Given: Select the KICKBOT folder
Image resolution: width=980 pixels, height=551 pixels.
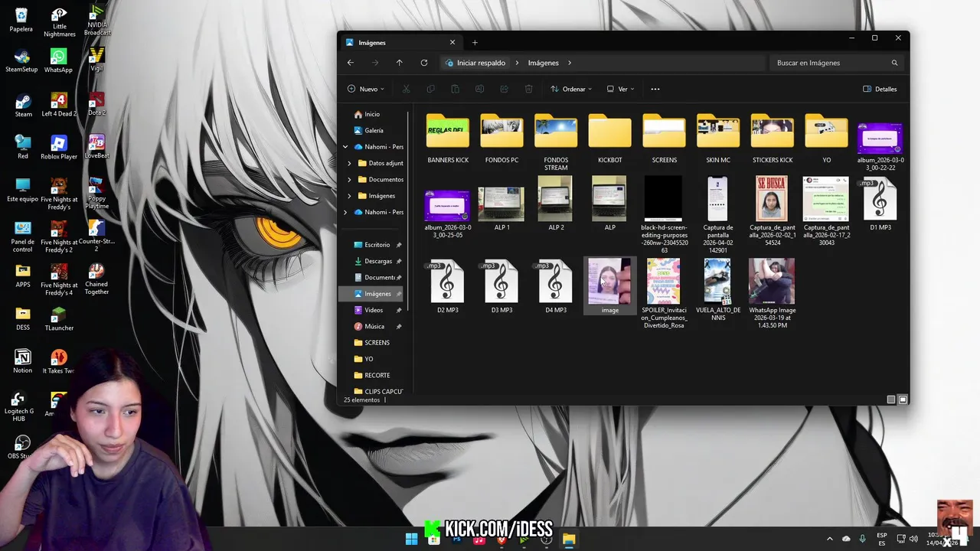Looking at the screenshot, I should click(610, 139).
